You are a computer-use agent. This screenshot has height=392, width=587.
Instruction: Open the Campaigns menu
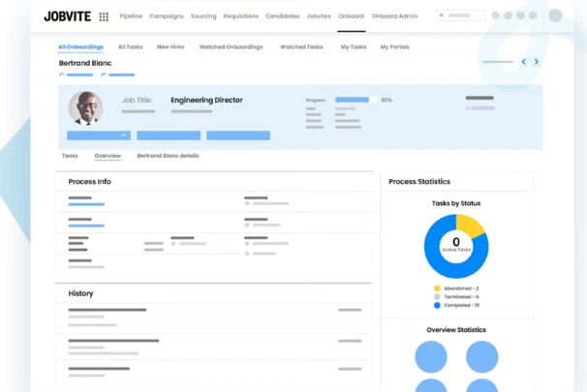click(167, 16)
